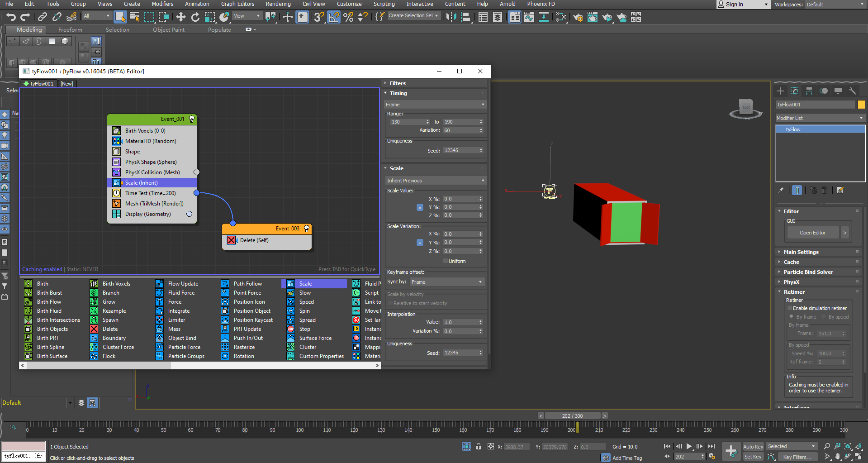This screenshot has height=463, width=868.
Task: Toggle the Event_003 lightbulb enable icon
Action: pos(306,229)
